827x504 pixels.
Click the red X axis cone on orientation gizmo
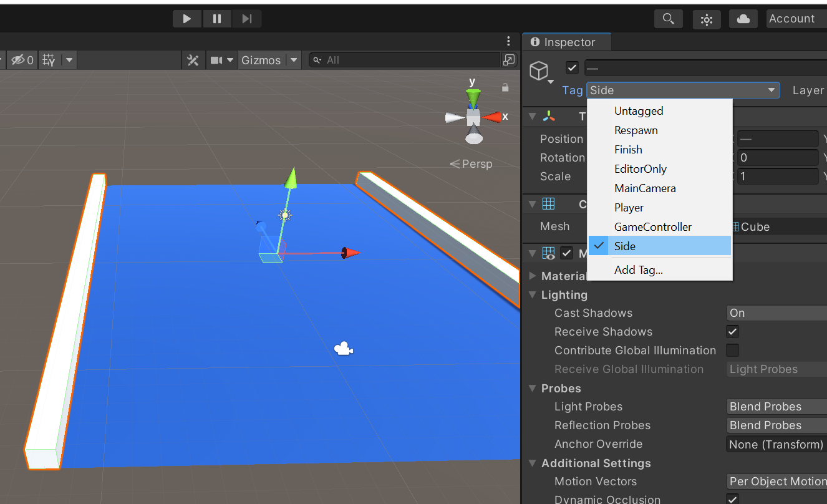point(492,117)
